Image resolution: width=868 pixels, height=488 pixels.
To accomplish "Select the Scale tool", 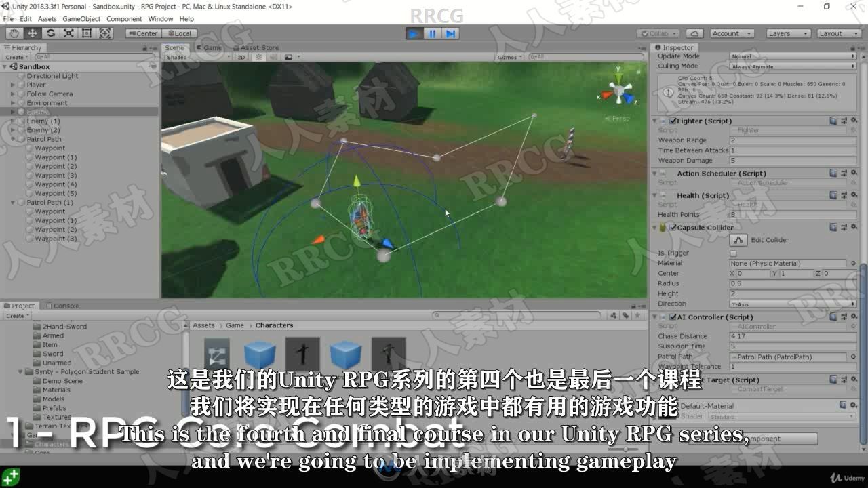I will (x=69, y=33).
